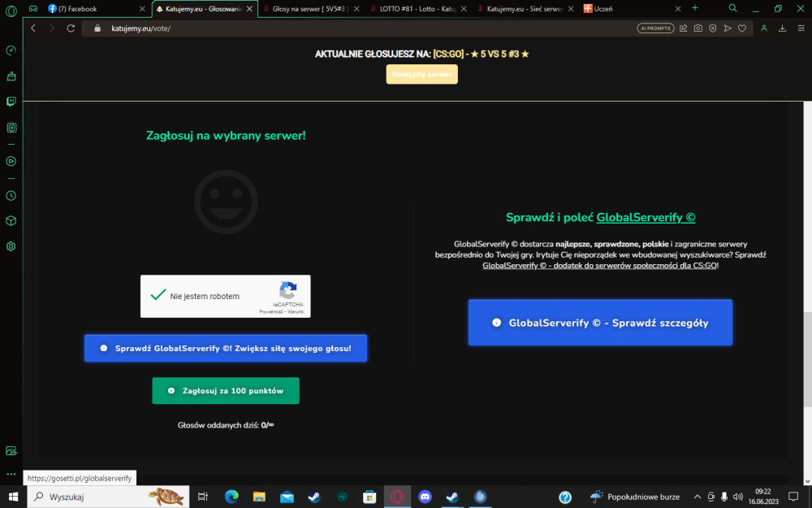The width and height of the screenshot is (812, 508).
Task: Bookmark page with the heart icon
Action: [x=742, y=28]
